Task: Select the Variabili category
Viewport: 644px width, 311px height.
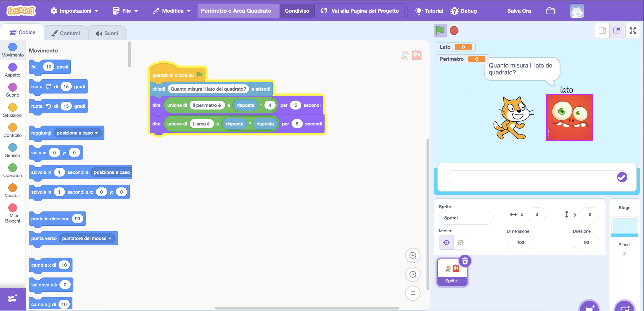Action: point(12,190)
